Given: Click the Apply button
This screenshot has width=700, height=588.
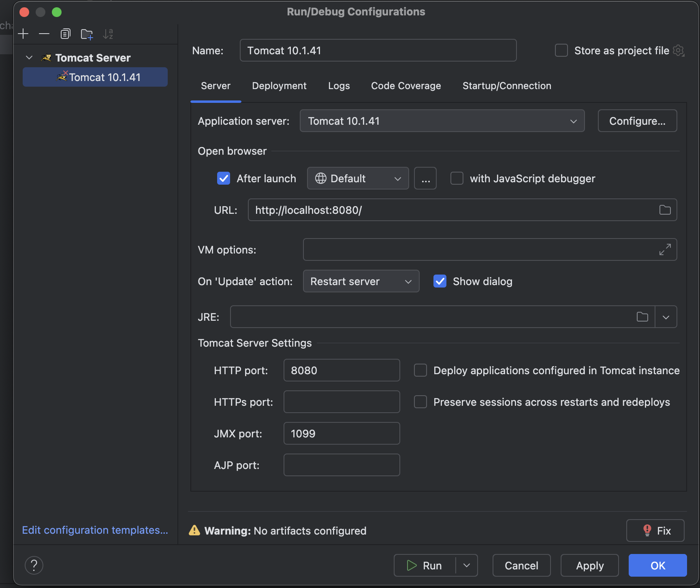Looking at the screenshot, I should 589,565.
